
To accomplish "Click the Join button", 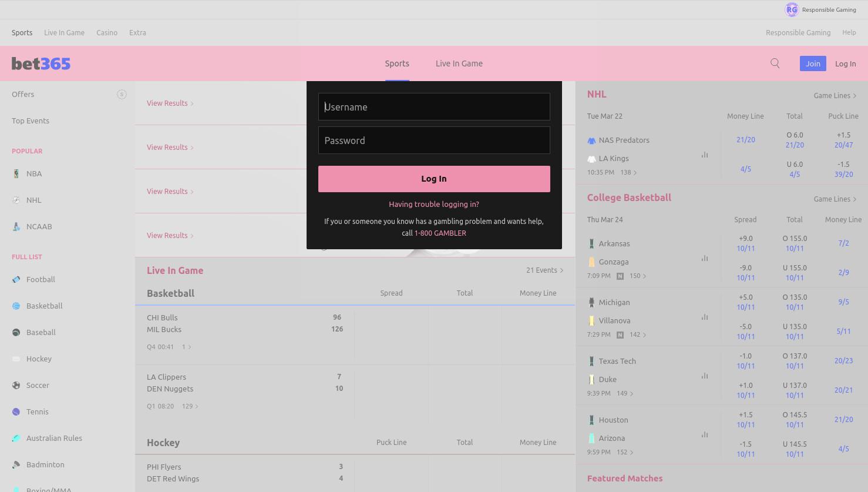I will pos(813,63).
